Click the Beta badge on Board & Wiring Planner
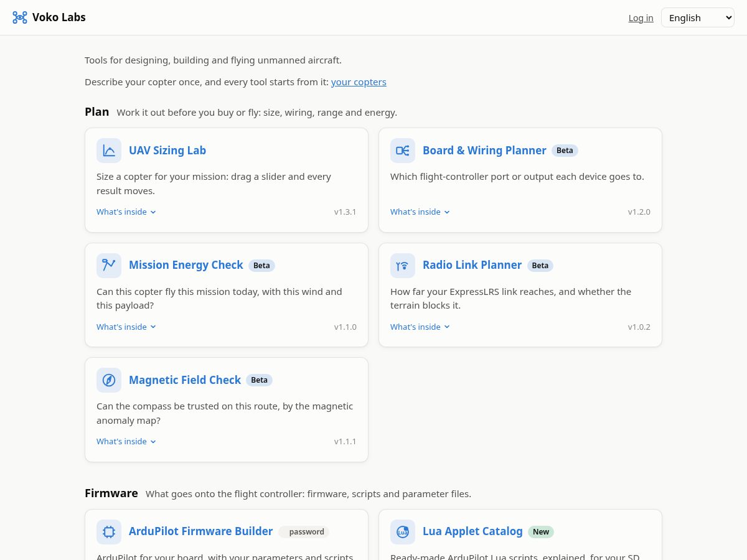This screenshot has width=747, height=560. (x=565, y=151)
